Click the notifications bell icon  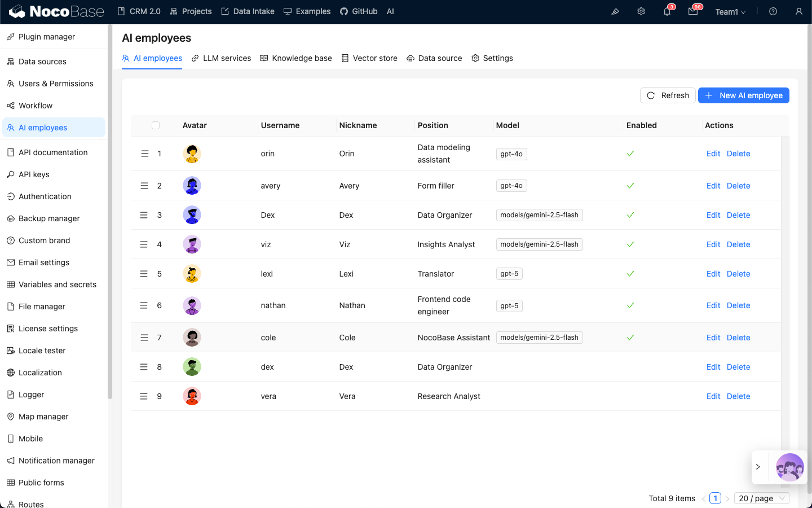tap(667, 12)
